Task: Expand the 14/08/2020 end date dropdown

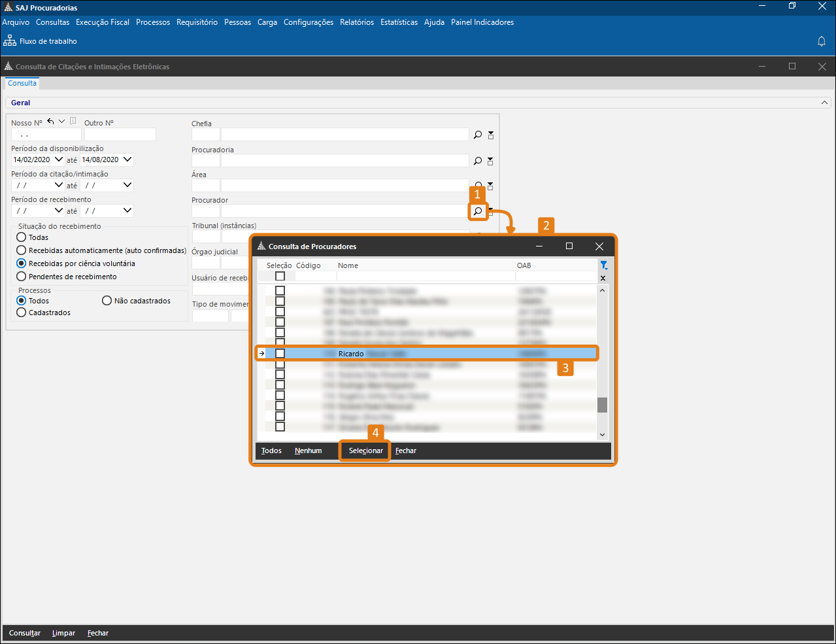Action: tap(127, 160)
